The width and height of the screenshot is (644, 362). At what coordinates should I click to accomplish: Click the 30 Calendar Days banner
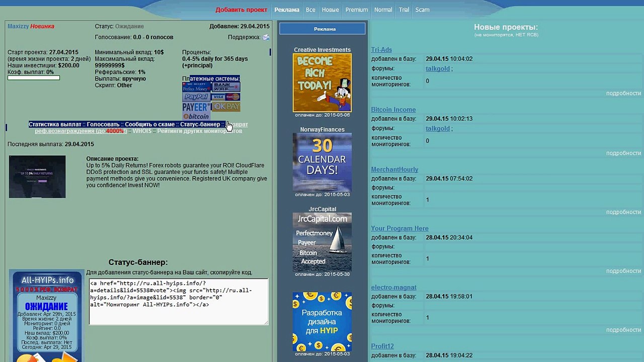click(322, 162)
